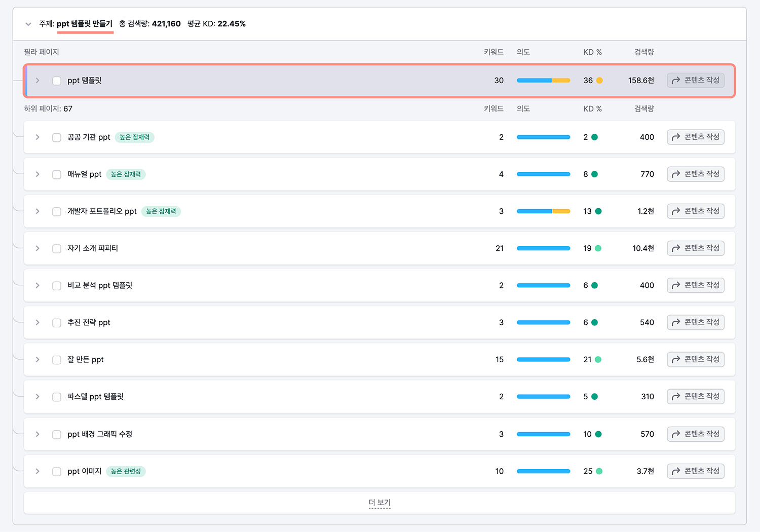Click the pillar page name 'ppt 템플릿'
The height and width of the screenshot is (532, 760).
(85, 81)
